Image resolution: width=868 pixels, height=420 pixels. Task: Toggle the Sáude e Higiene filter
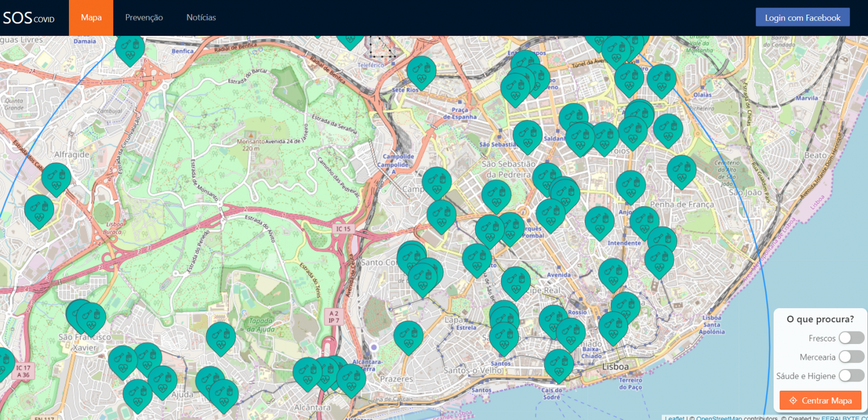851,376
